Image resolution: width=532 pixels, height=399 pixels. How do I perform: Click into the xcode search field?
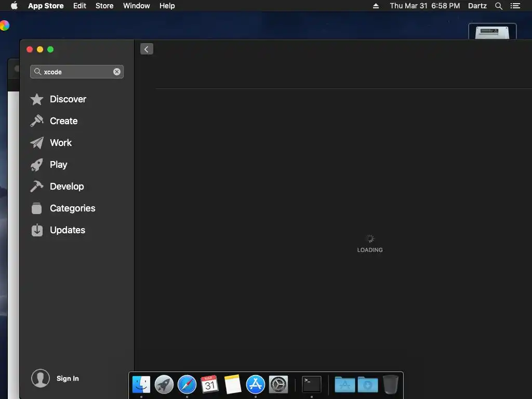pyautogui.click(x=77, y=72)
